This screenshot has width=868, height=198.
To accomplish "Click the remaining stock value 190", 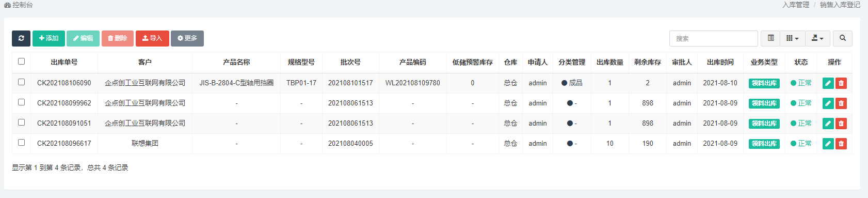I will coord(648,143).
